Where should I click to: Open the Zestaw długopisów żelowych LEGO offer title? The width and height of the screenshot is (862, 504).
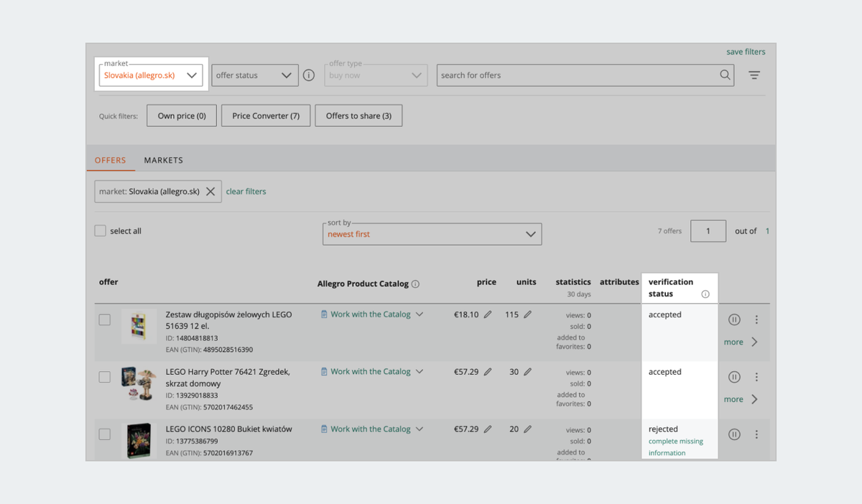(228, 320)
